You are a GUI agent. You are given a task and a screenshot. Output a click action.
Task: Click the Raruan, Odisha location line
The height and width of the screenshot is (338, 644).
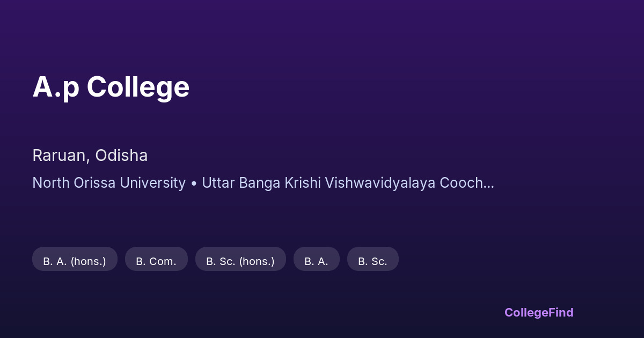(x=90, y=156)
